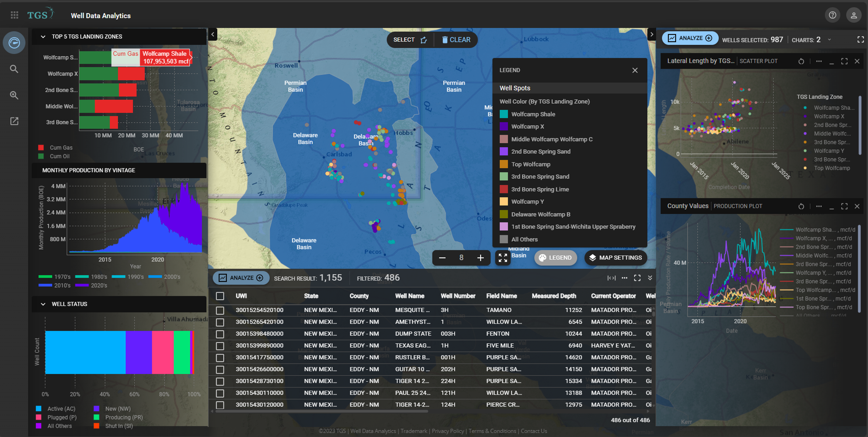
Task: Fit table columns width icon
Action: tap(611, 278)
